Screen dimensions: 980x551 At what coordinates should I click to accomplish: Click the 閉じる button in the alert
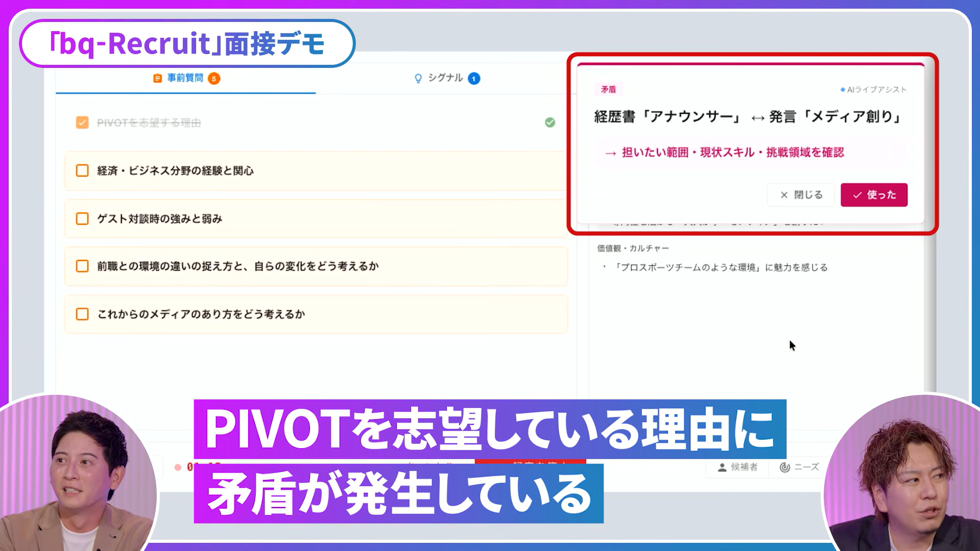[x=801, y=195]
